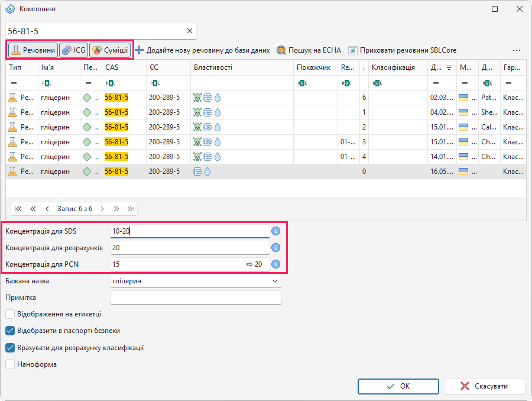Switch to the Речовини filter tab

click(33, 50)
